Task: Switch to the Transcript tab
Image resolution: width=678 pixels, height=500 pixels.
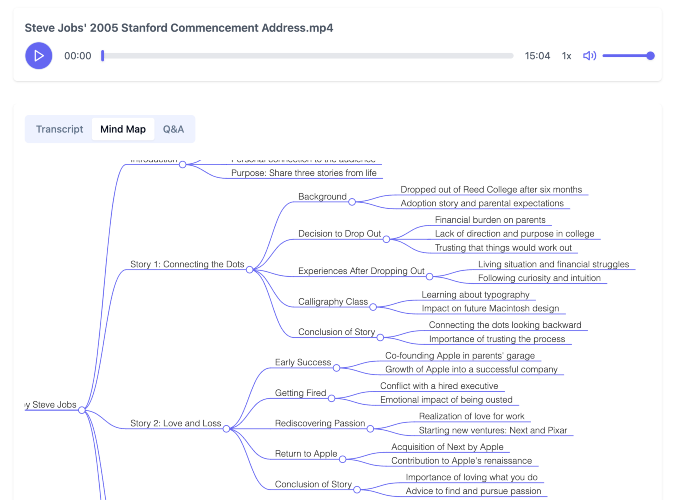Action: (59, 129)
